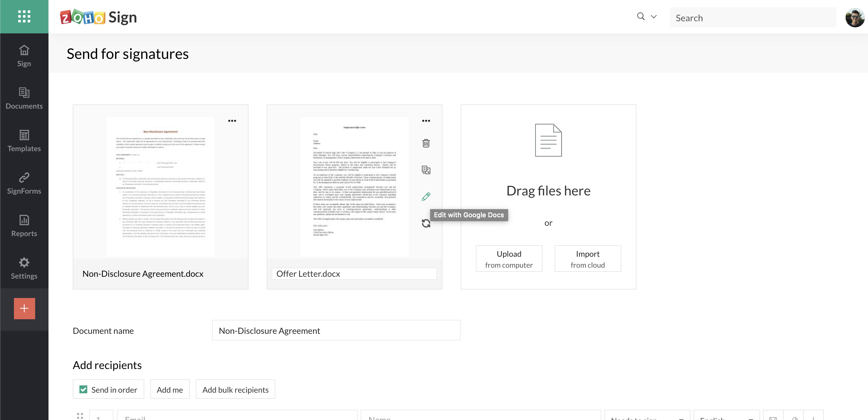Viewport: 868px width, 420px height.
Task: Collapse the three-dots menu on Offer Letter card
Action: click(426, 121)
